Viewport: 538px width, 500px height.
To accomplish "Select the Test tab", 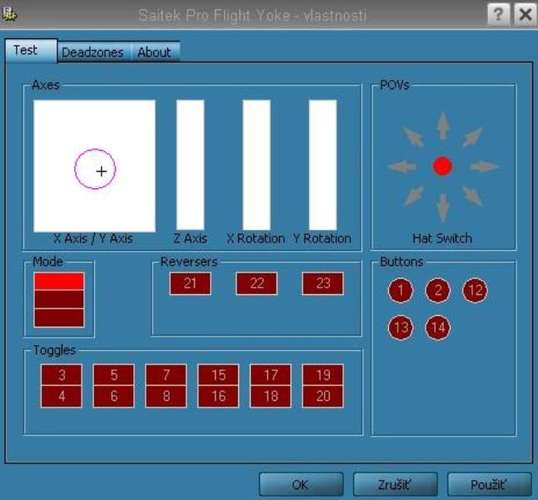I will (31, 50).
